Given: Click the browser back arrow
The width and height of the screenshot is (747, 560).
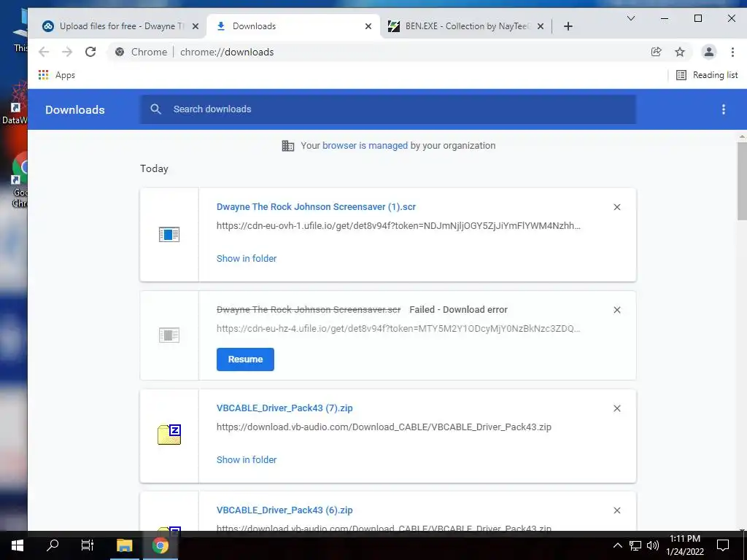Looking at the screenshot, I should [44, 52].
